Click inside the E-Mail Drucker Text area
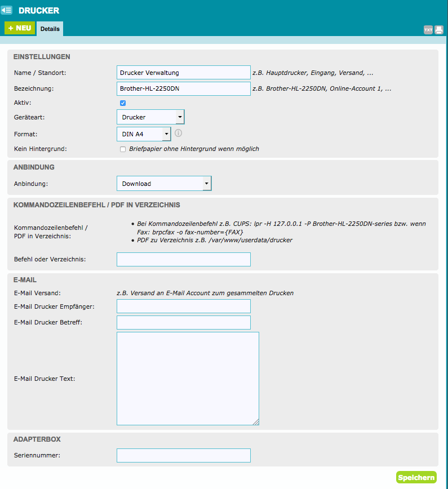Screen dimensions: 448x489 click(187, 378)
